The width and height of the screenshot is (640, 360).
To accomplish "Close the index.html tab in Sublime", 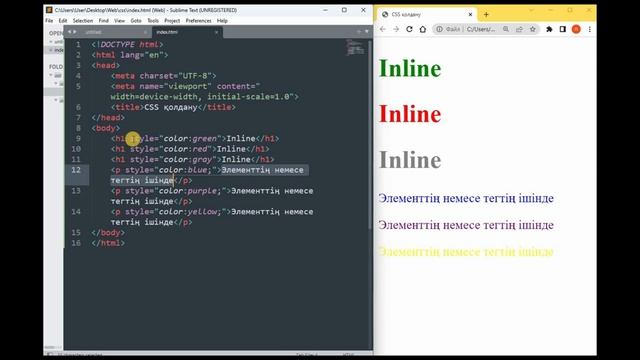I will point(216,32).
